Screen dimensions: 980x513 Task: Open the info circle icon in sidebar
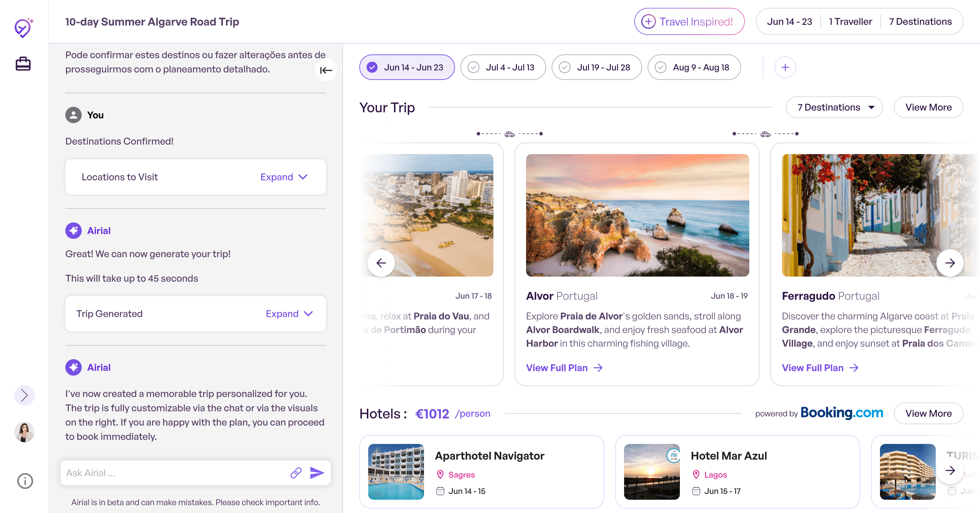tap(25, 481)
